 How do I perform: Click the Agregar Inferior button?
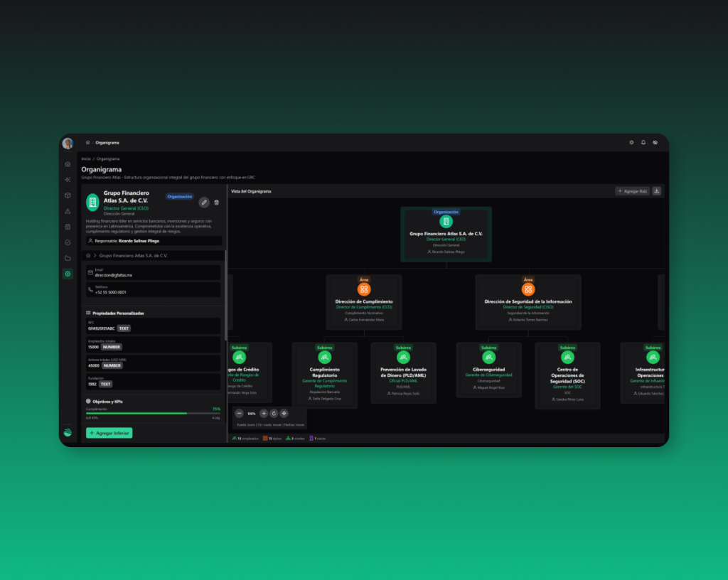(109, 433)
